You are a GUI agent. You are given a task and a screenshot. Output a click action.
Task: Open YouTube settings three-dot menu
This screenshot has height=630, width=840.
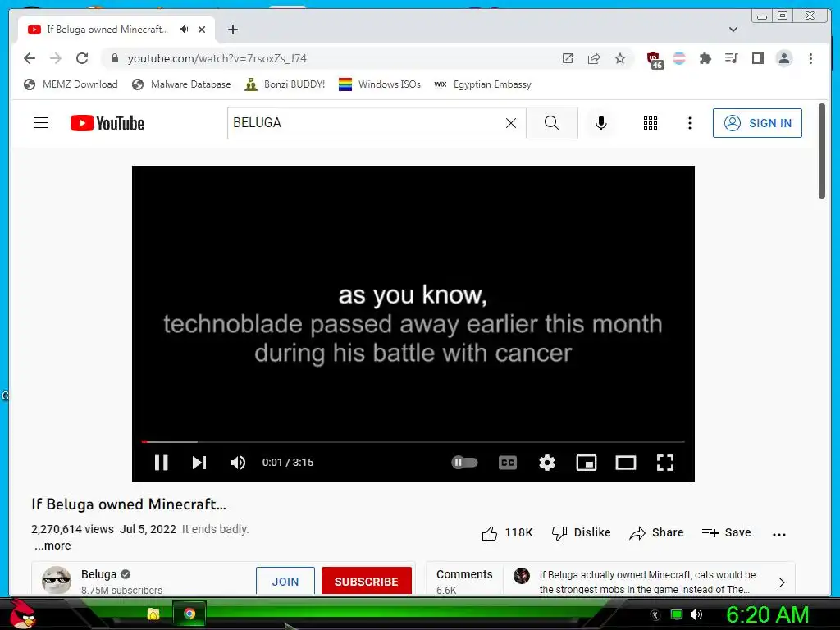point(689,123)
